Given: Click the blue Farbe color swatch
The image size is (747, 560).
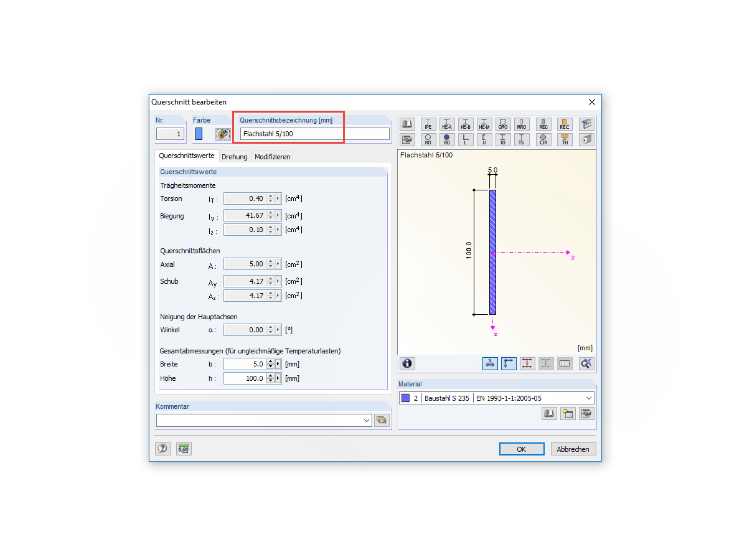Looking at the screenshot, I should pos(199,134).
